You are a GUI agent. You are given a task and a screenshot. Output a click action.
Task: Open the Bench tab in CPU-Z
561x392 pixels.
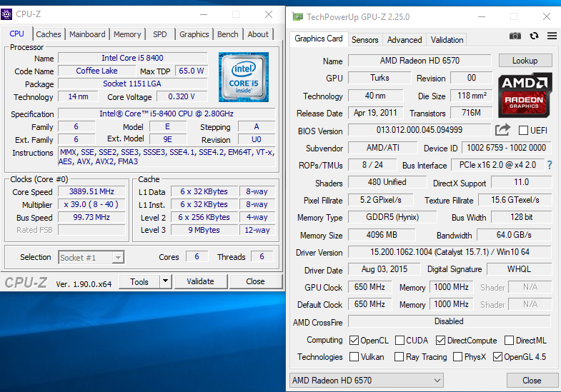tap(227, 34)
